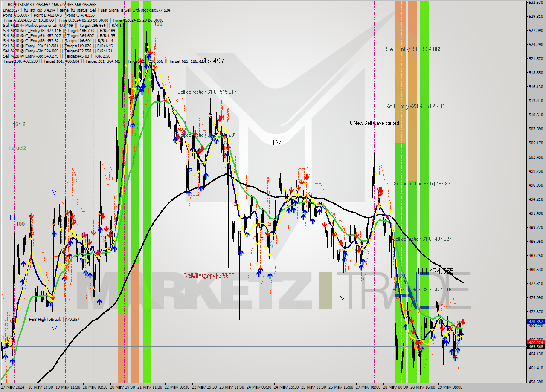The height and width of the screenshot is (392, 546).
Task: Click the 'Sell correction 61.8 | 515.617' label
Action: (x=207, y=92)
